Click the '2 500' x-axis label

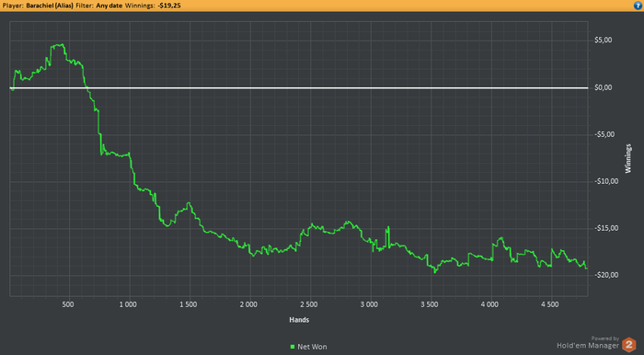(x=309, y=304)
